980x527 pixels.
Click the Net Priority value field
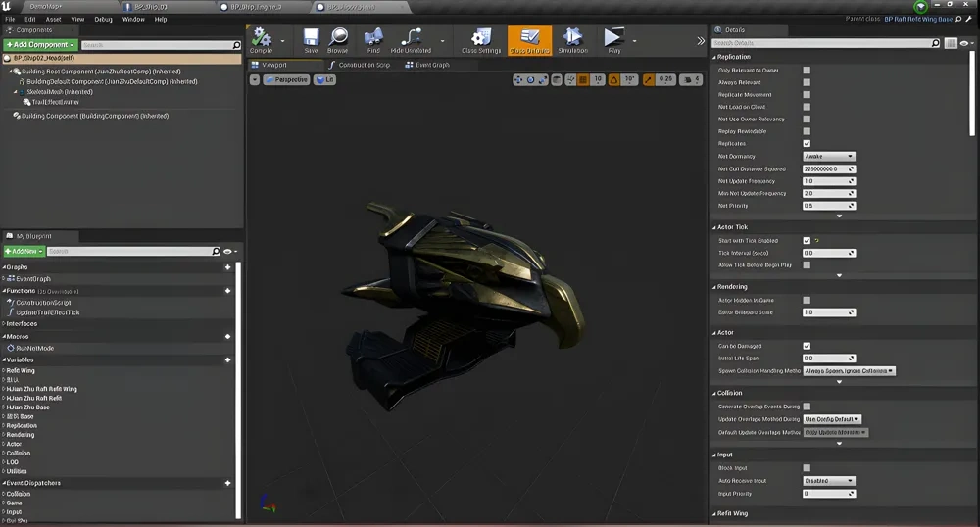825,206
